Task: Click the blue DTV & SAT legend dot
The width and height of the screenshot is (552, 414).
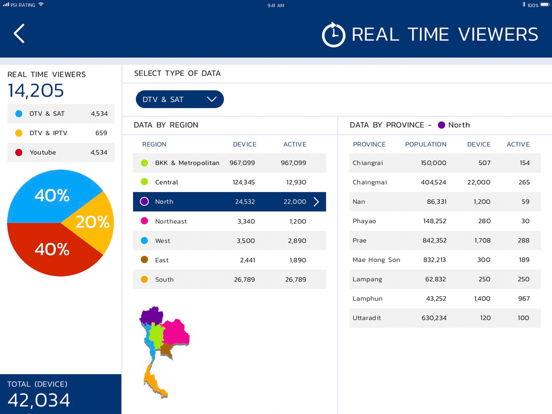Action: coord(19,113)
